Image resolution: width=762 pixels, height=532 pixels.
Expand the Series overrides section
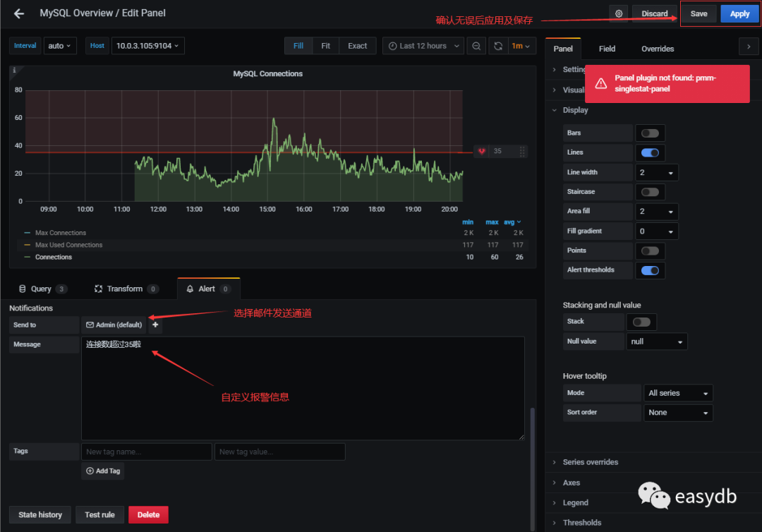click(590, 462)
